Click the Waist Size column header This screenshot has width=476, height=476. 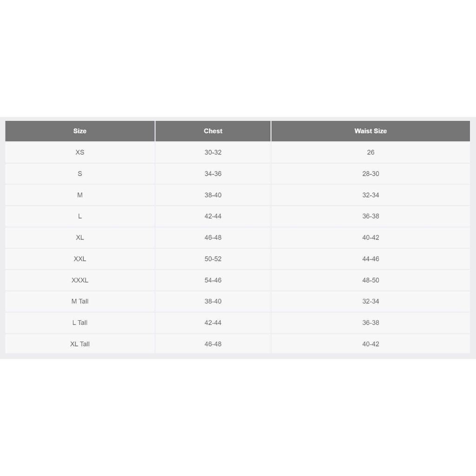(x=370, y=131)
